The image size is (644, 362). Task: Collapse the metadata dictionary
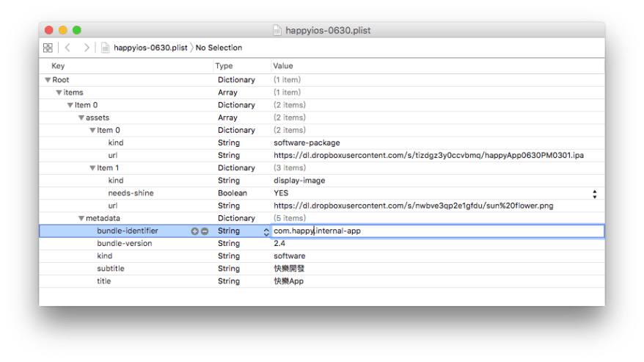pyautogui.click(x=81, y=218)
